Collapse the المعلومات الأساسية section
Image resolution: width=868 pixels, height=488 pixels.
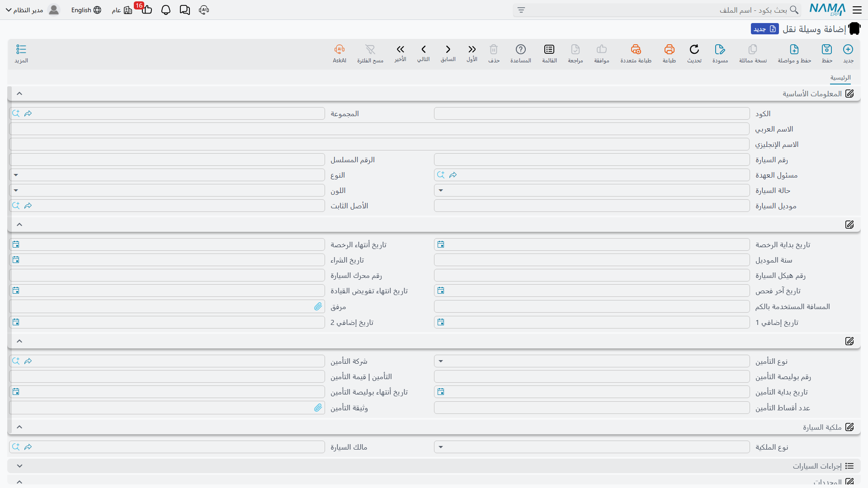(19, 94)
